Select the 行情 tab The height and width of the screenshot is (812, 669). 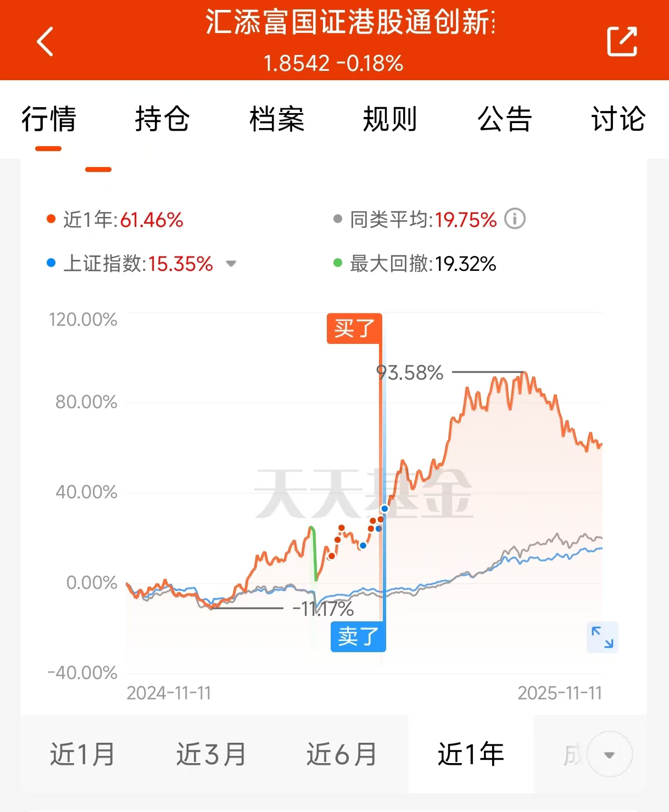[x=49, y=119]
